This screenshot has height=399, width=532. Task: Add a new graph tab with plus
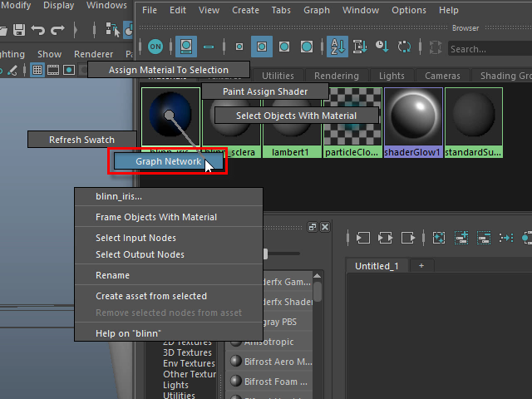421,266
